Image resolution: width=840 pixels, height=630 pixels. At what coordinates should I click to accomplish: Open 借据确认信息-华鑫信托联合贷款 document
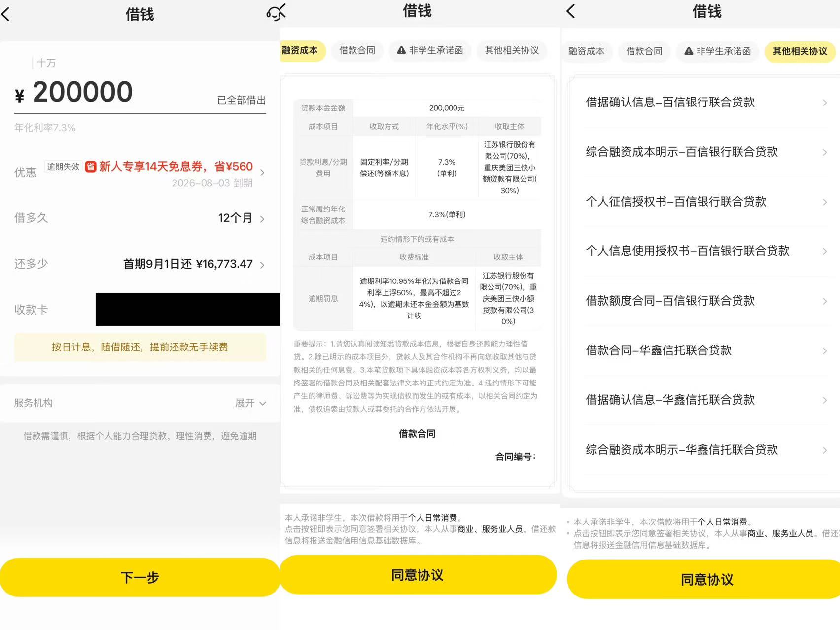point(706,400)
